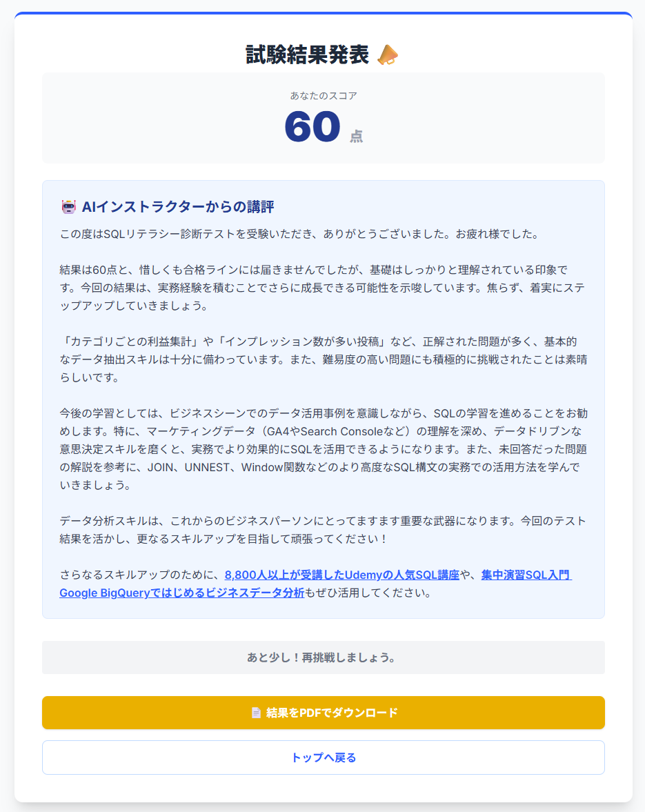
Task: Click the document icon on PDF download button
Action: 256,713
